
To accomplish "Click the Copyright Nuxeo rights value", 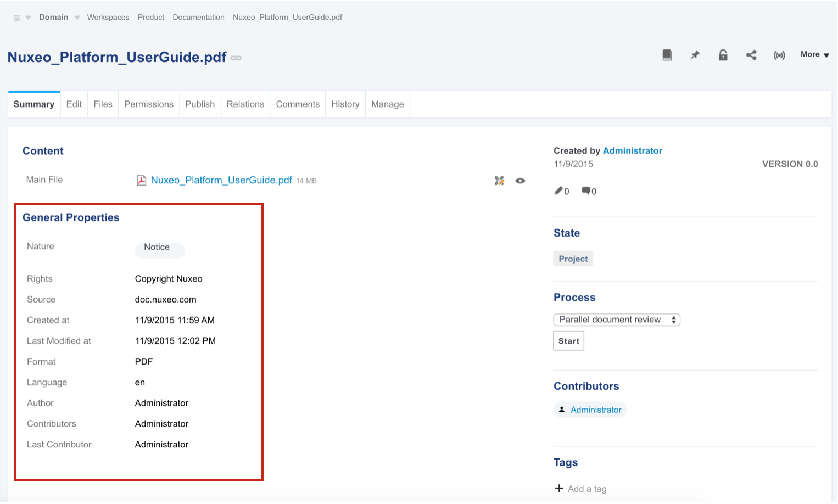I will [x=169, y=279].
